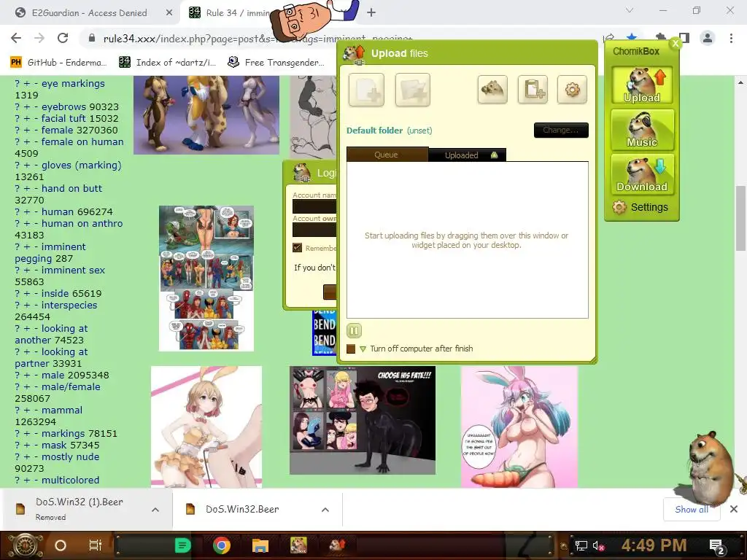The image size is (747, 560).
Task: Close the downloads bar
Action: pos(734,510)
